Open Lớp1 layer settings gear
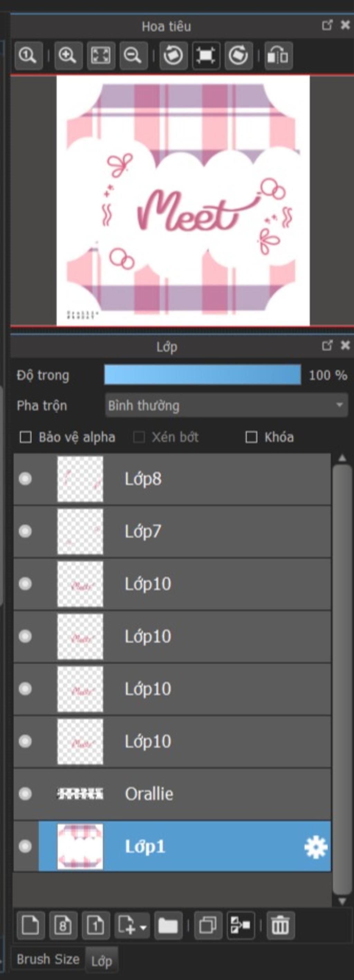354x980 pixels. tap(316, 847)
